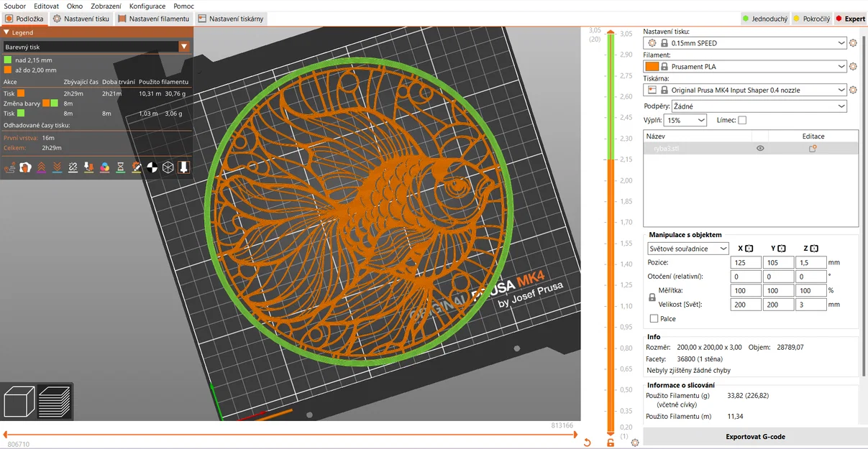Toggle Travel moves visibility icon in legend
Image resolution: width=868 pixels, height=449 pixels.
pos(10,167)
